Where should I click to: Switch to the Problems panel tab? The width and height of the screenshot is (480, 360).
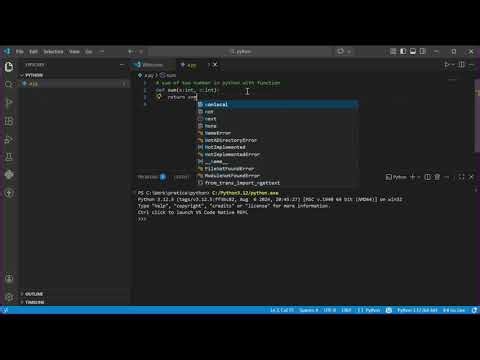pos(151,177)
